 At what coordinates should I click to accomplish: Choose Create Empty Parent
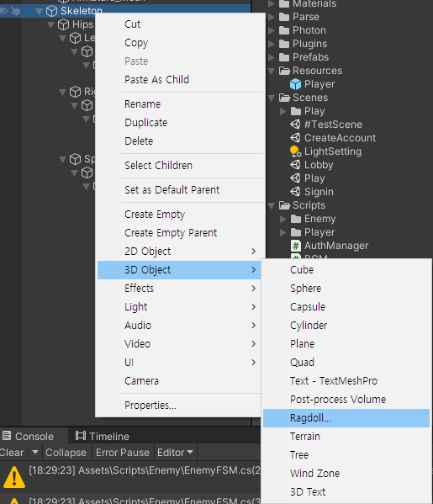(179, 233)
